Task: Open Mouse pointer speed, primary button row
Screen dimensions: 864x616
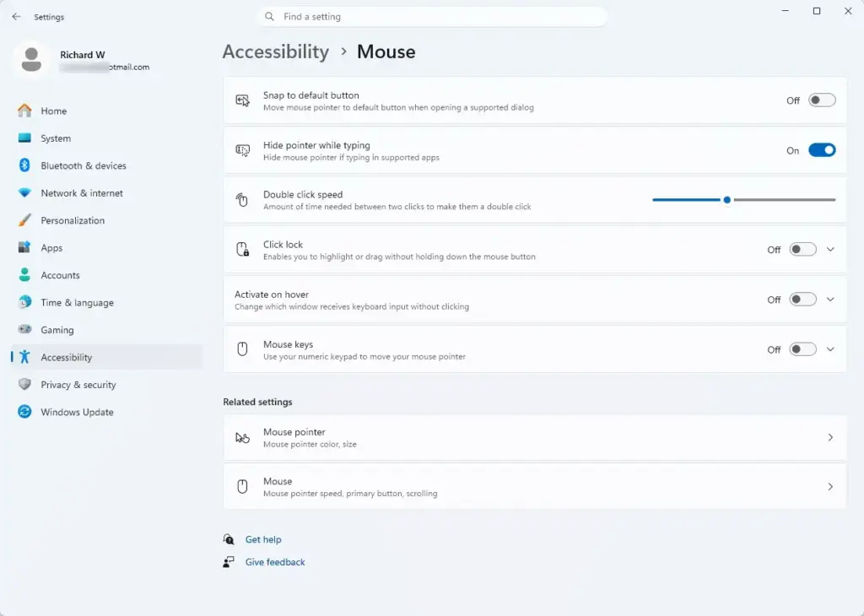Action: (x=534, y=487)
